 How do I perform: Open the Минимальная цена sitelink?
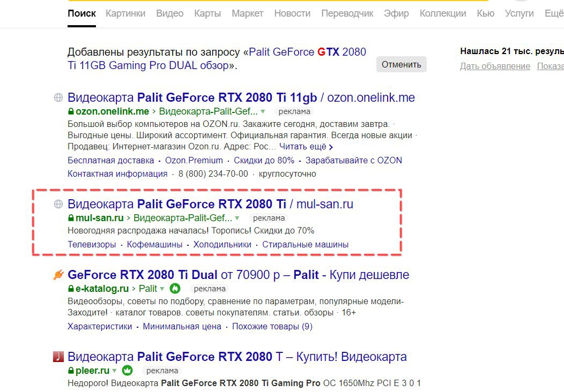(x=182, y=327)
